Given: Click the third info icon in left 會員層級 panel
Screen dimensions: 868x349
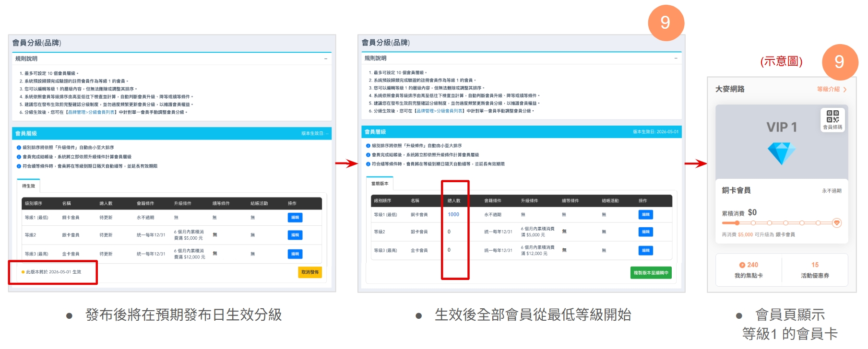Looking at the screenshot, I should point(19,166).
